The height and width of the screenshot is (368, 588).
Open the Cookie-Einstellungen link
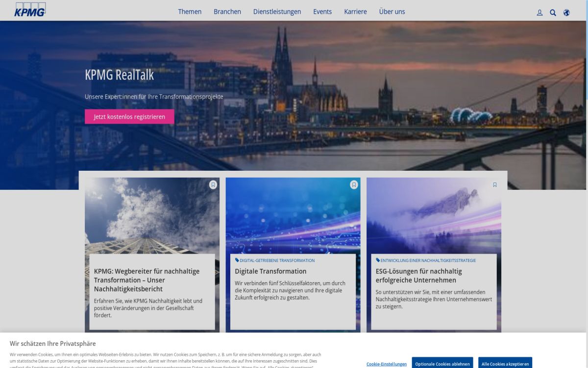(387, 364)
